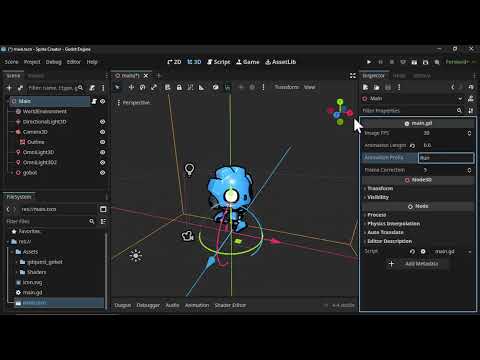Viewport: 480px width, 360px height.
Task: Click the sun directional light gizmo
Action: (x=136, y=256)
